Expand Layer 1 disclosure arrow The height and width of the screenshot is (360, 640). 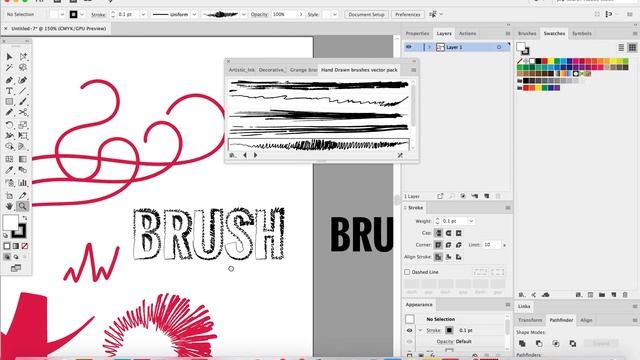429,47
